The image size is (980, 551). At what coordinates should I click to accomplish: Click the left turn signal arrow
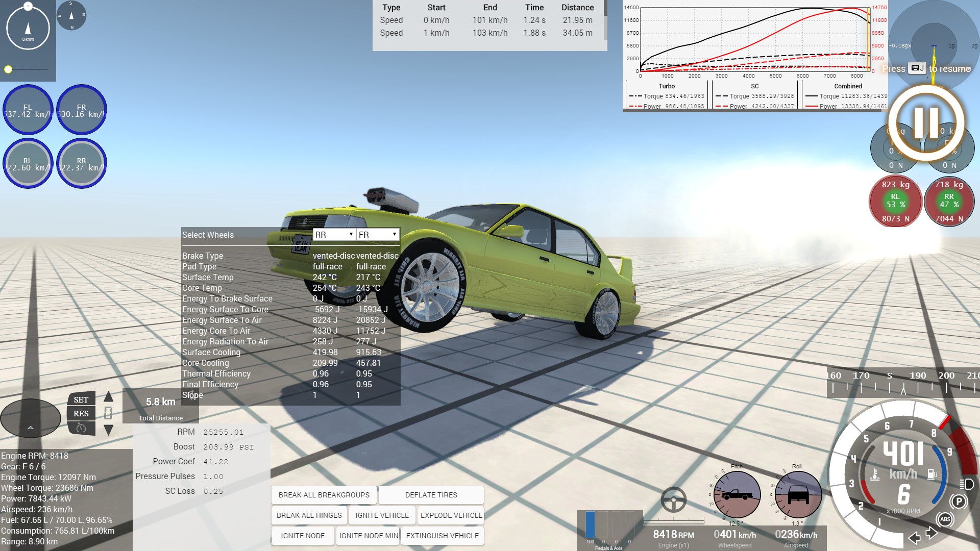[x=914, y=538]
